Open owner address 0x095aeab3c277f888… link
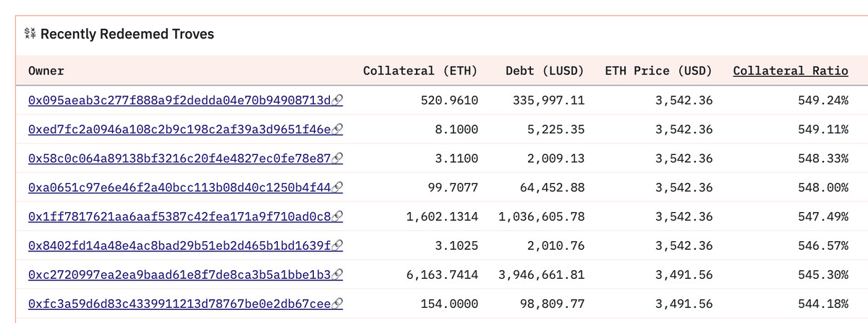 (179, 100)
